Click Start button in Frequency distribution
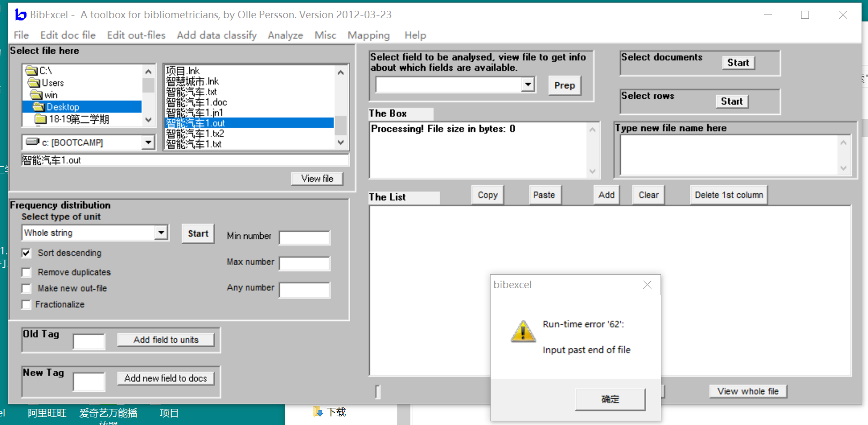 [198, 233]
